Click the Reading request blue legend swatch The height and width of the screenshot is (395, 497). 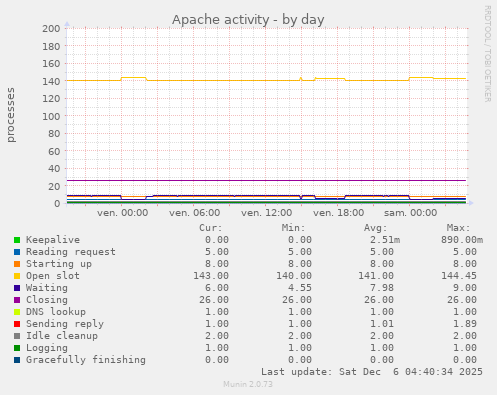click(17, 252)
